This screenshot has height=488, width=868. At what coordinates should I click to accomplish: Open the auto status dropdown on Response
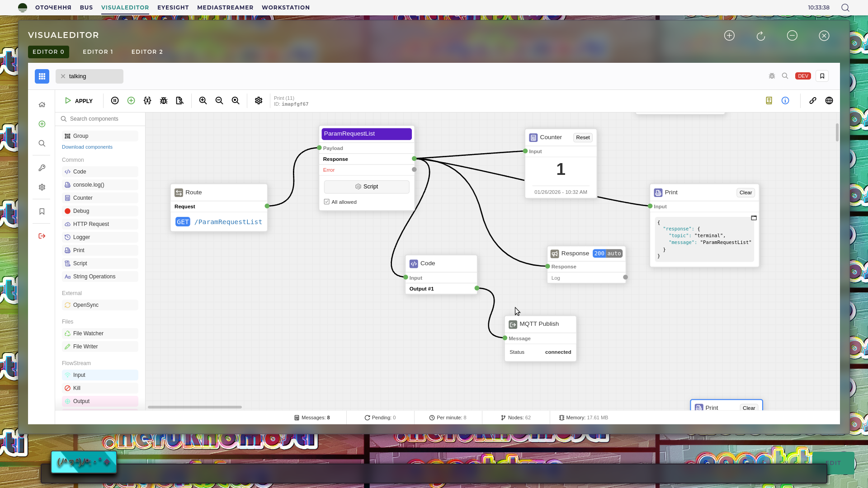tap(614, 253)
